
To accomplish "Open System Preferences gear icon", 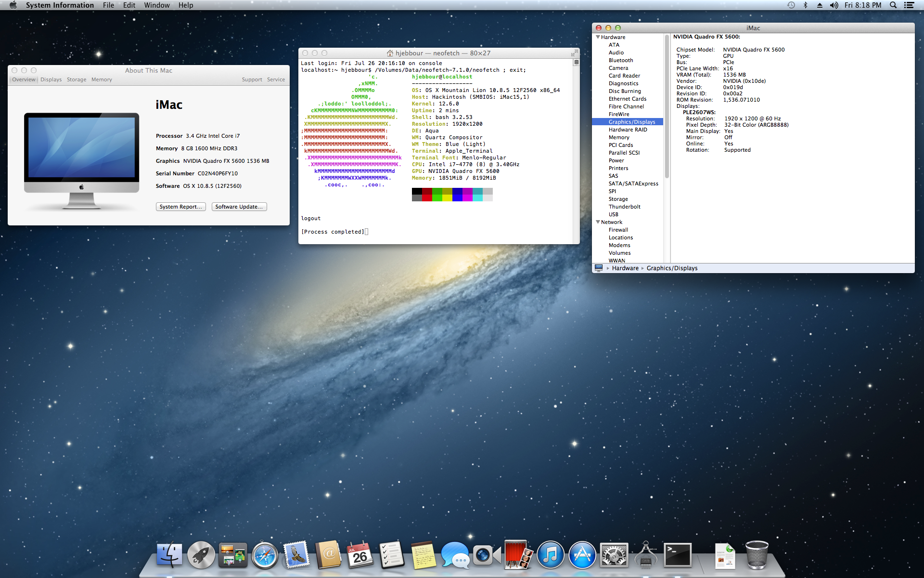I will coord(614,555).
